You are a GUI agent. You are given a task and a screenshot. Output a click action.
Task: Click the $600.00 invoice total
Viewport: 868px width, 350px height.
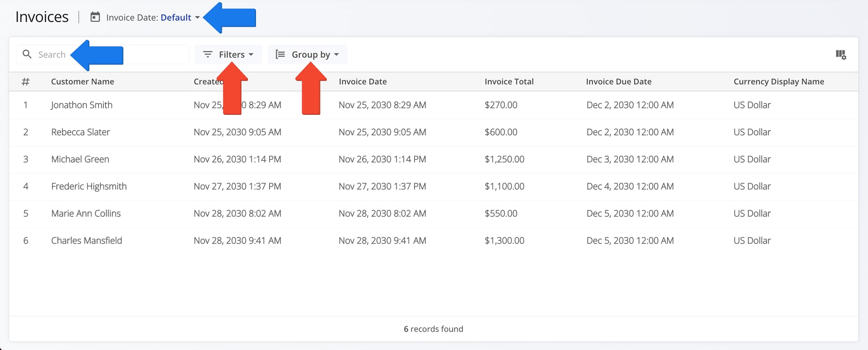pos(501,132)
